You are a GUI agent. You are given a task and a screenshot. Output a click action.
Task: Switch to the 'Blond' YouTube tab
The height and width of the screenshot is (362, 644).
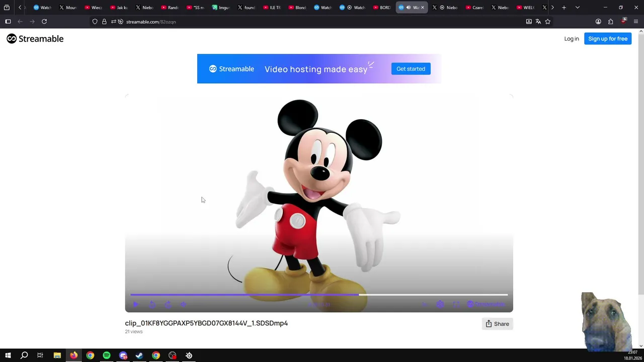(297, 8)
